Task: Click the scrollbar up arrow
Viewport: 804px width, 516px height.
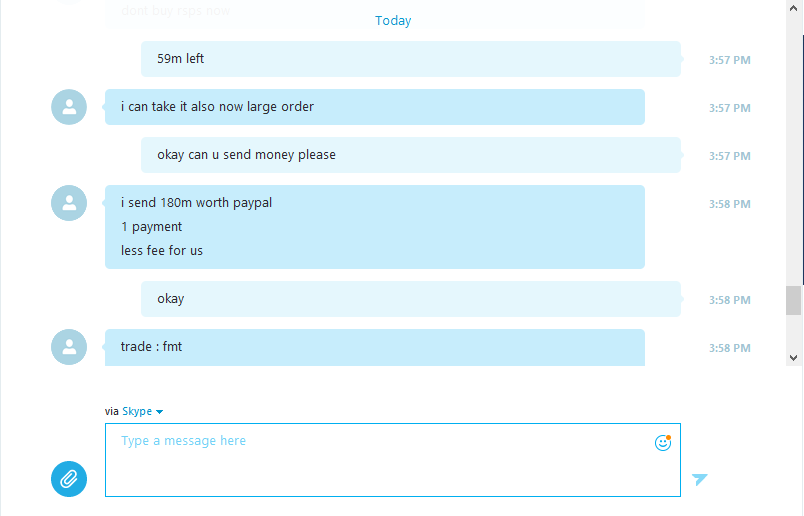Action: [x=793, y=8]
